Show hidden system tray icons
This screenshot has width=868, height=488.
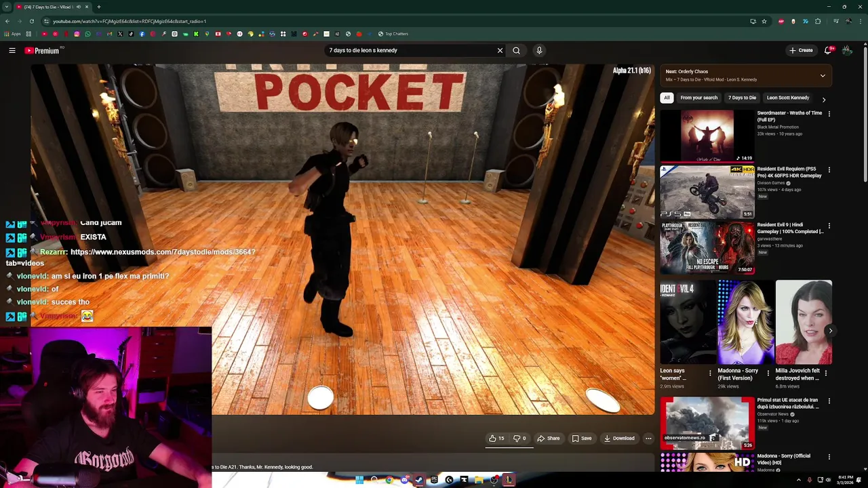click(x=799, y=480)
